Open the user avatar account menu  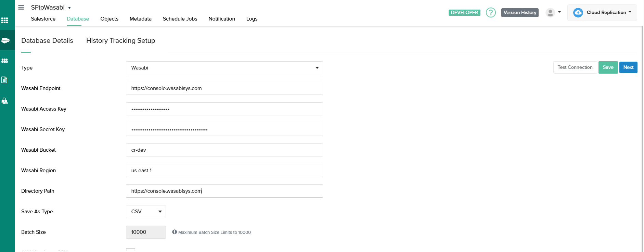553,13
